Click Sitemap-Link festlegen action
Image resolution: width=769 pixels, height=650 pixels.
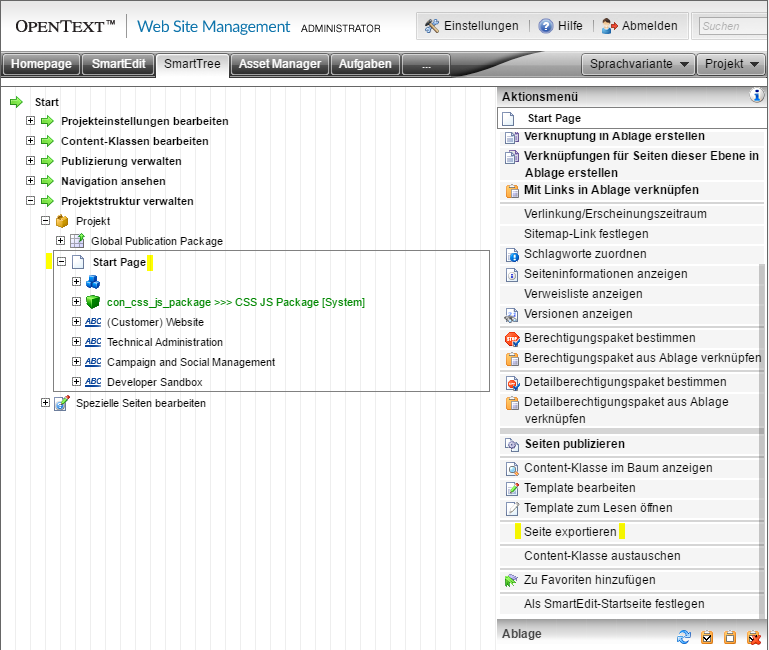pyautogui.click(x=586, y=234)
